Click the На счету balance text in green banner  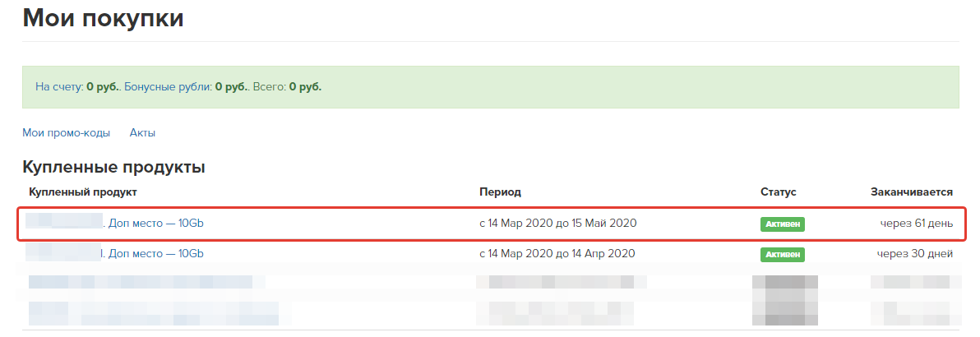pyautogui.click(x=77, y=87)
